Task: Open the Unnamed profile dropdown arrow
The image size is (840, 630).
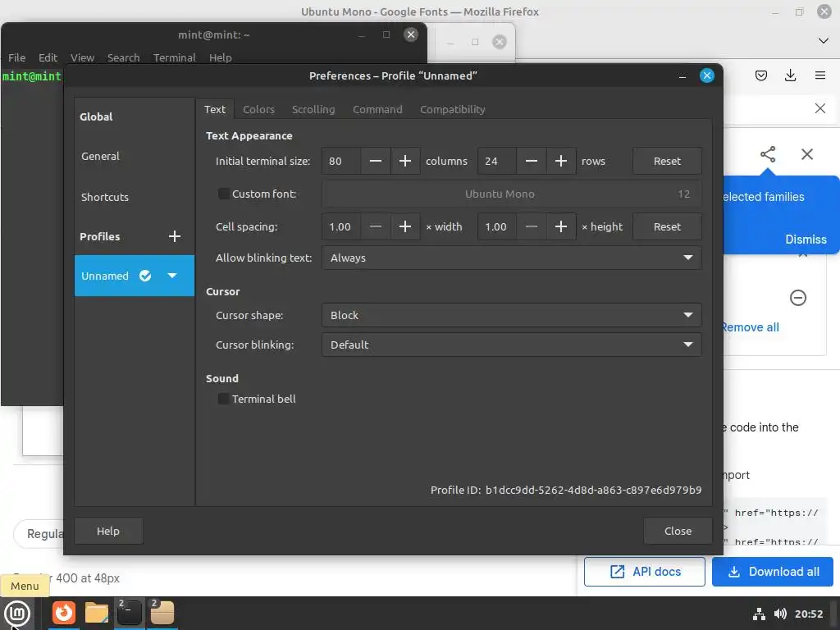Action: point(172,276)
